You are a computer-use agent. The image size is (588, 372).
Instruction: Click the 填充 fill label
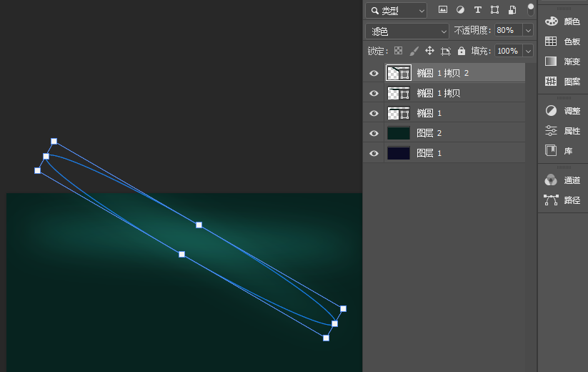(481, 51)
